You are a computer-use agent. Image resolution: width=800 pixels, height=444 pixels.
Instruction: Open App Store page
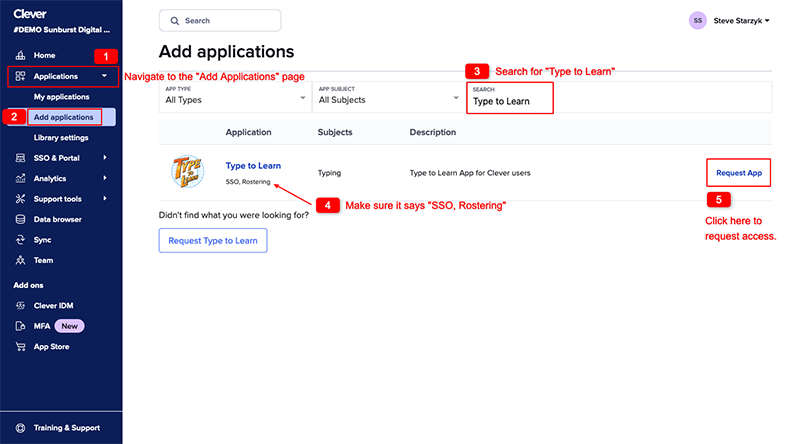52,346
